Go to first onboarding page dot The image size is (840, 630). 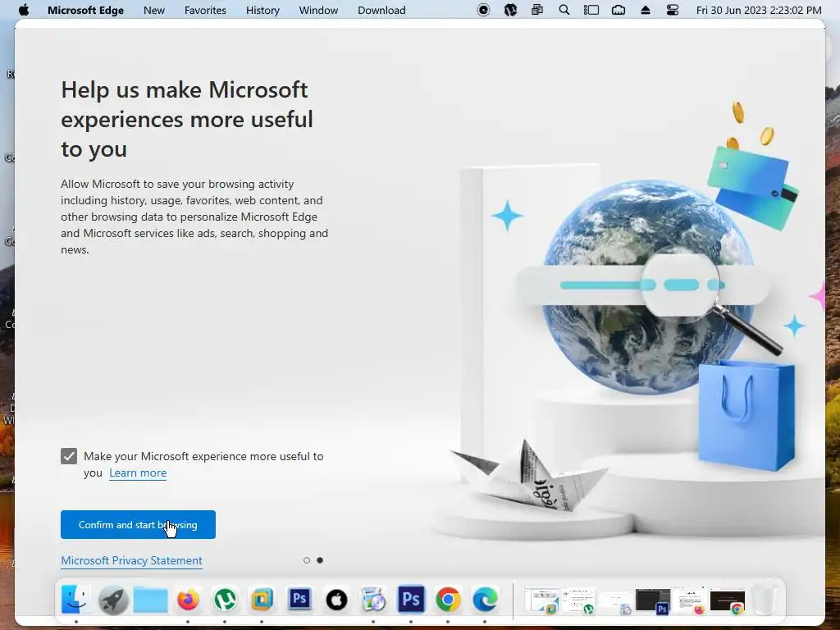point(307,560)
